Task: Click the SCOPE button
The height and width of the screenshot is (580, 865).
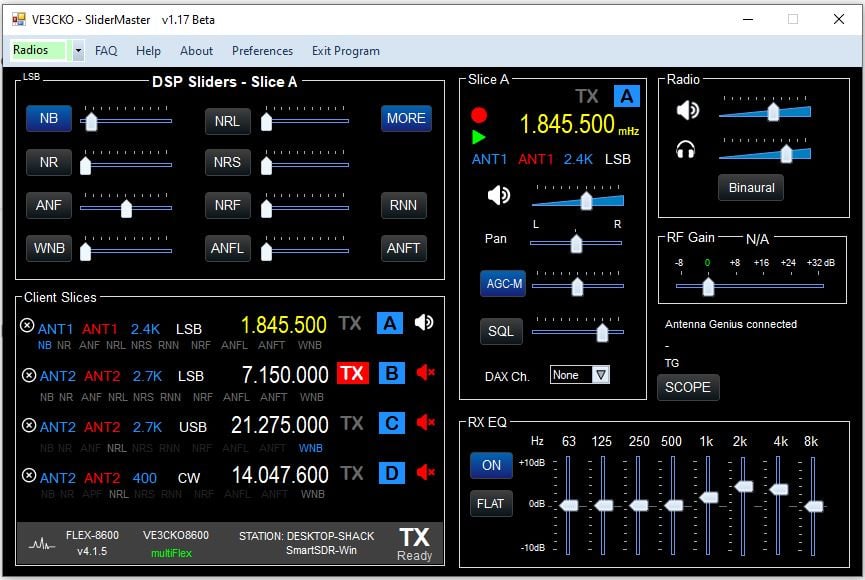Action: [x=688, y=387]
